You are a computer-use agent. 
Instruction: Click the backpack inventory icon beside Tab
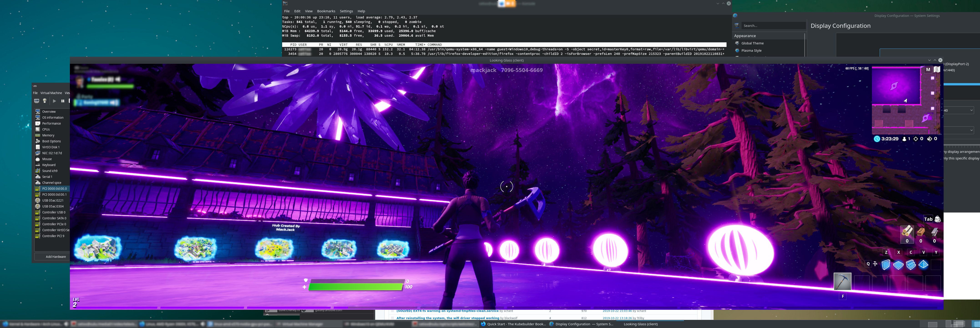[938, 219]
